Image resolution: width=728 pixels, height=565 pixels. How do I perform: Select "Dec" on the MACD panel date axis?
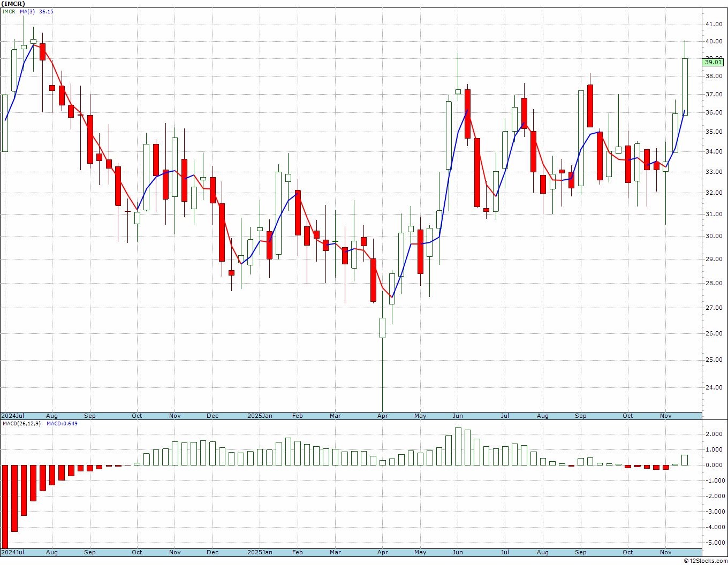(213, 552)
